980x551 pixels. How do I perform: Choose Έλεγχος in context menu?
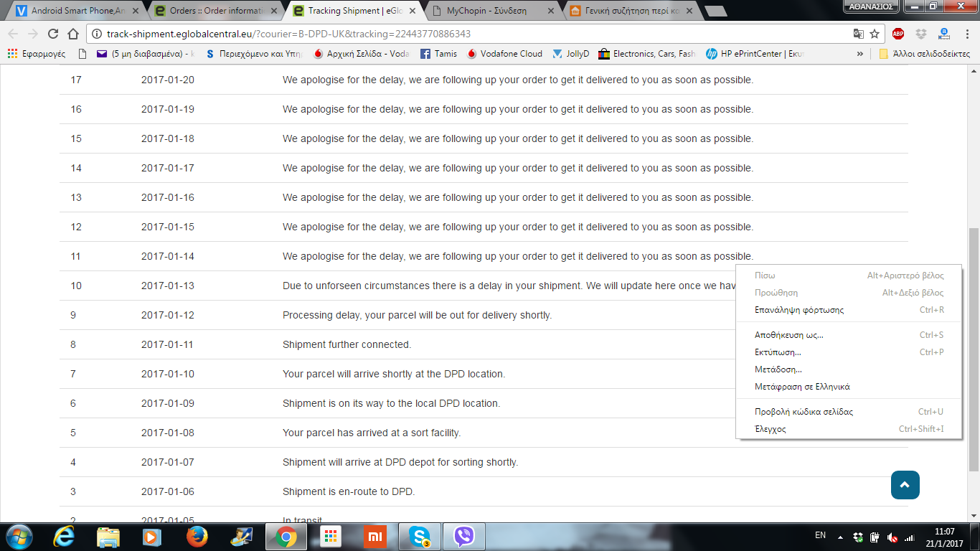tap(849, 429)
